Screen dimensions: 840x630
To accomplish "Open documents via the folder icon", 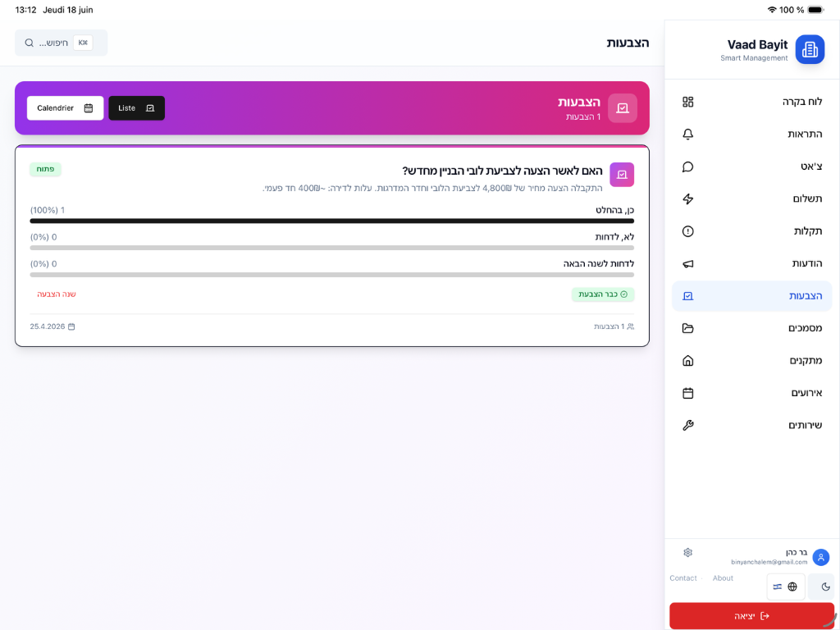I will pos(688,328).
